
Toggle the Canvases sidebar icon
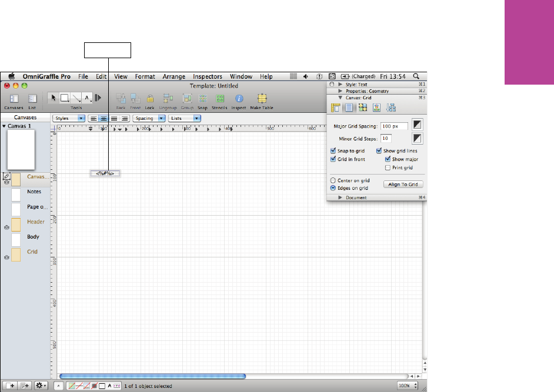tap(14, 99)
